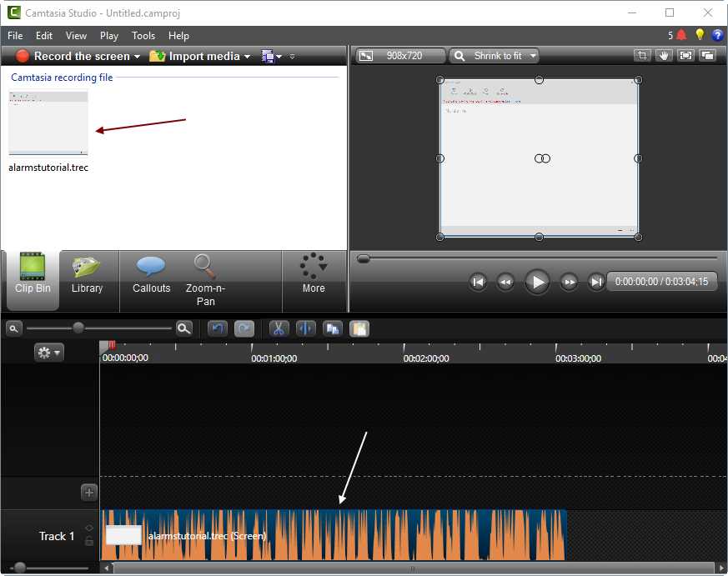Image resolution: width=728 pixels, height=576 pixels.
Task: Collapse Track 1 height
Action: pyautogui.click(x=89, y=527)
